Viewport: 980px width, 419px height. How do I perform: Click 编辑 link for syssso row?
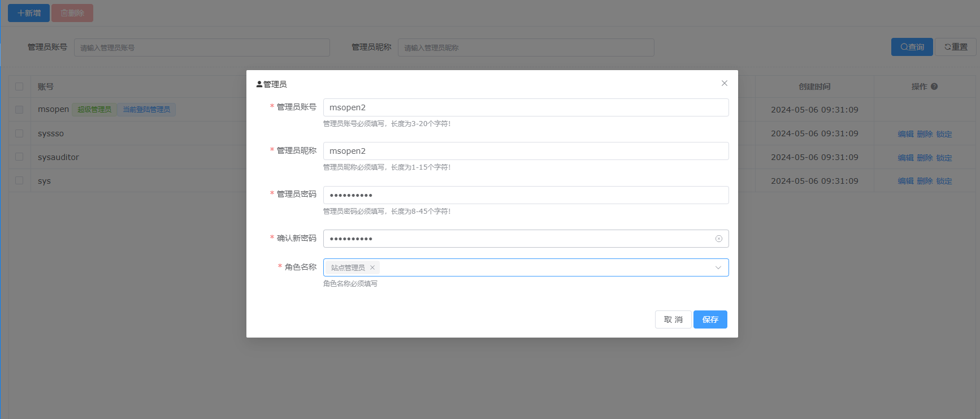[905, 134]
